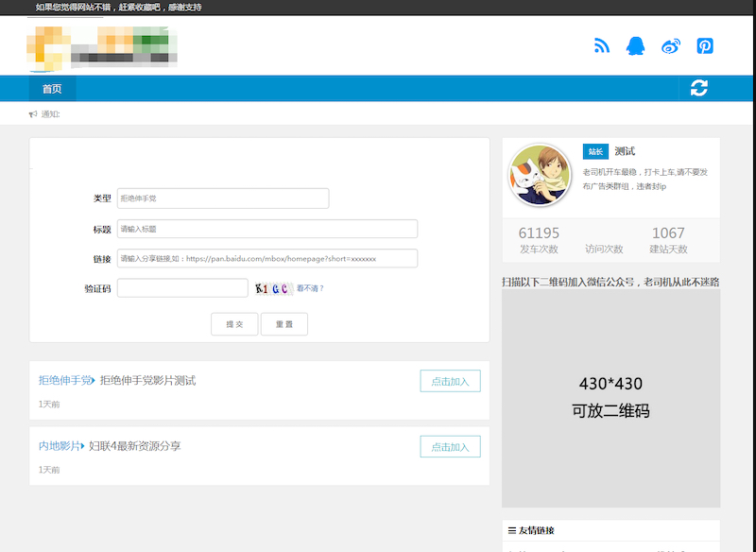Click the refresh icon in blue navbar

pyautogui.click(x=698, y=88)
